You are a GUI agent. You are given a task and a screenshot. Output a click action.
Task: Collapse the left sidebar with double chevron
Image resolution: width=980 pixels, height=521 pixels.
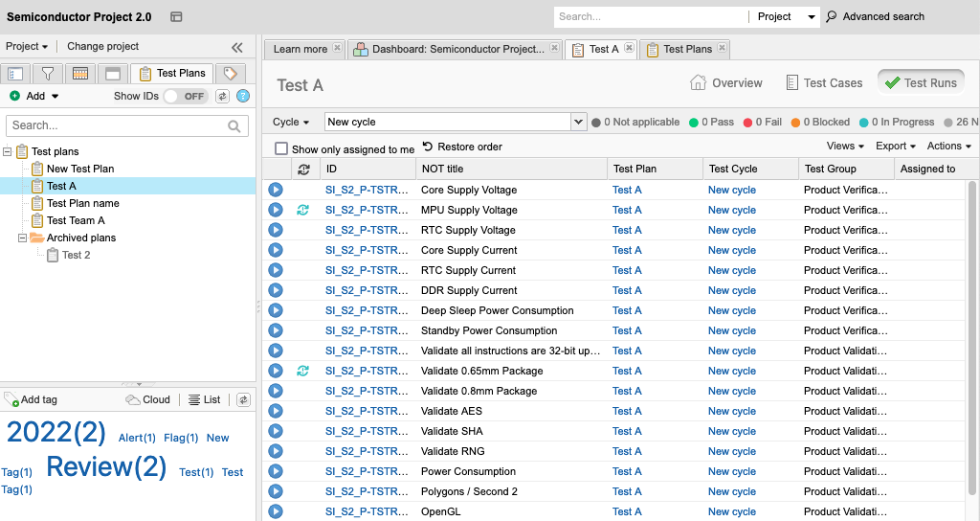click(x=237, y=48)
